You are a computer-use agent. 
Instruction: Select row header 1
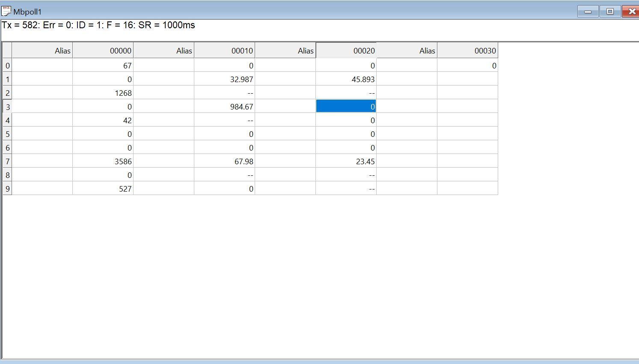pos(7,79)
